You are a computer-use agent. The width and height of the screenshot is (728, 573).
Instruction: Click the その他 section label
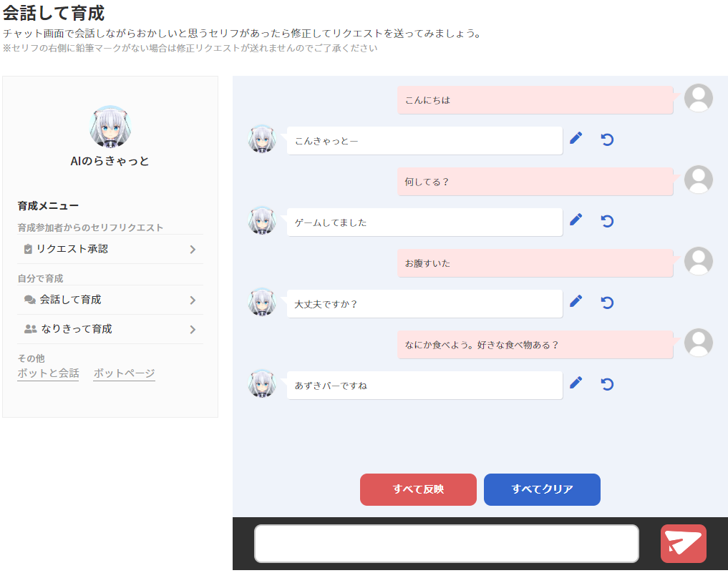coord(31,358)
